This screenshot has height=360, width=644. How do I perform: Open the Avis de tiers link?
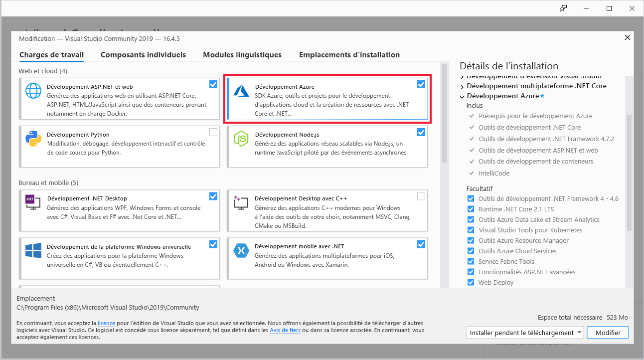(285, 330)
